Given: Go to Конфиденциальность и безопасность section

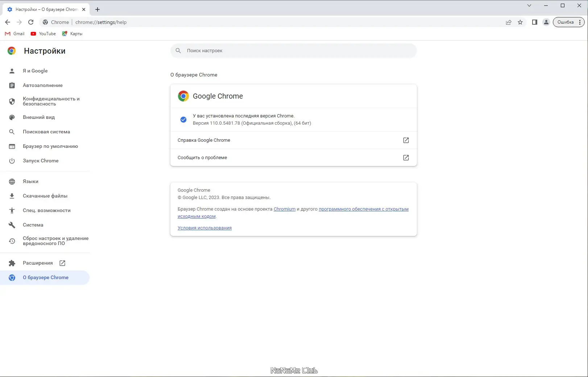Looking at the screenshot, I should 51,101.
